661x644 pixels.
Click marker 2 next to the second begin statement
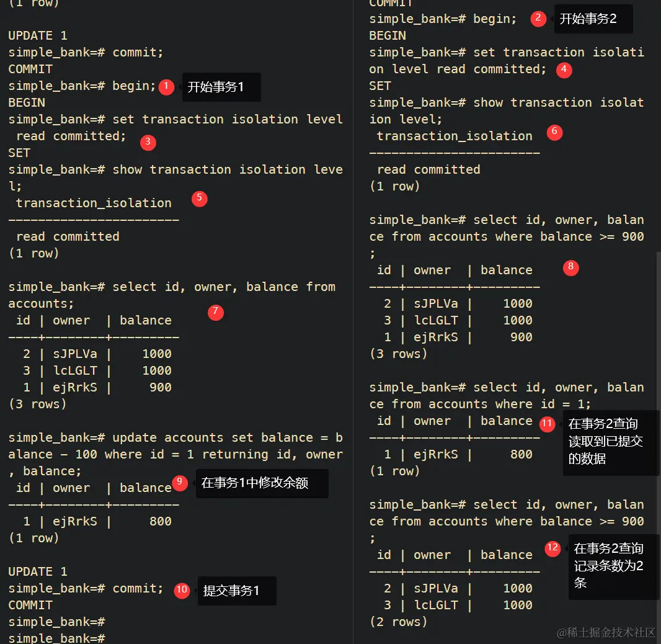[x=538, y=19]
